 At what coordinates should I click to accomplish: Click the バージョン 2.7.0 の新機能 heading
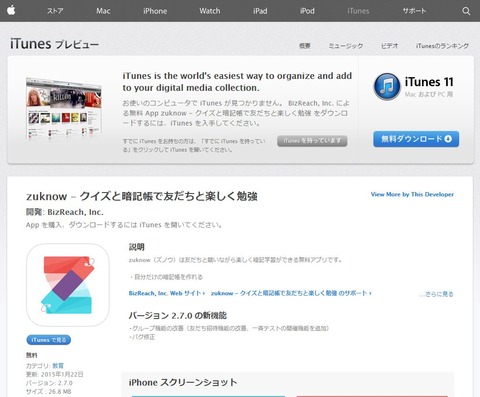coord(178,315)
